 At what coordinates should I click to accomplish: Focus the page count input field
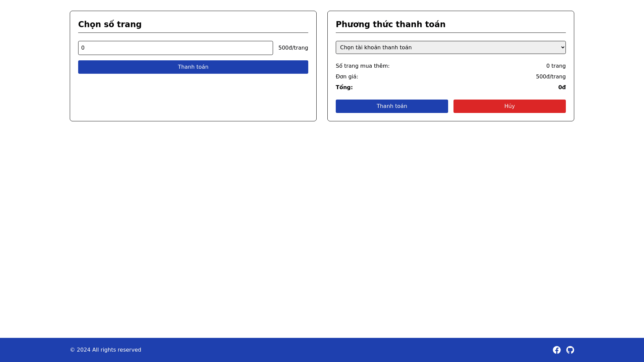175,48
